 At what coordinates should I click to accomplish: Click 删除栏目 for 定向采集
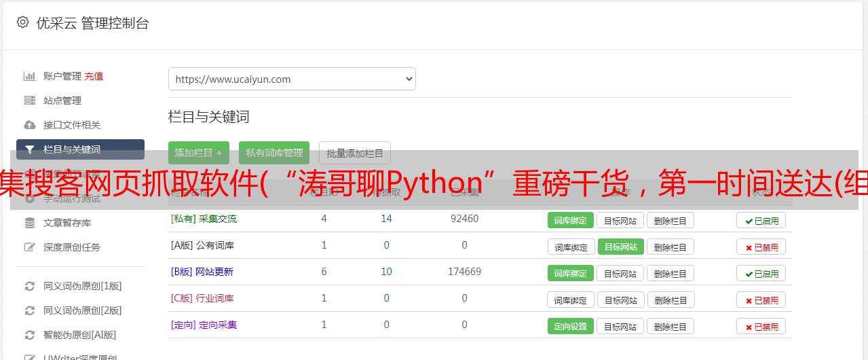(670, 326)
